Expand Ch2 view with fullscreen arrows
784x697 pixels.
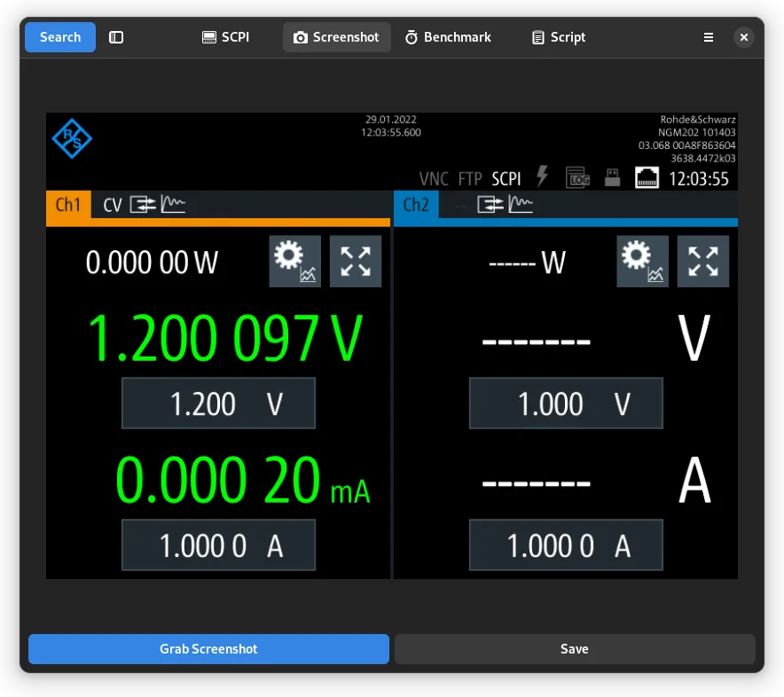coord(703,262)
